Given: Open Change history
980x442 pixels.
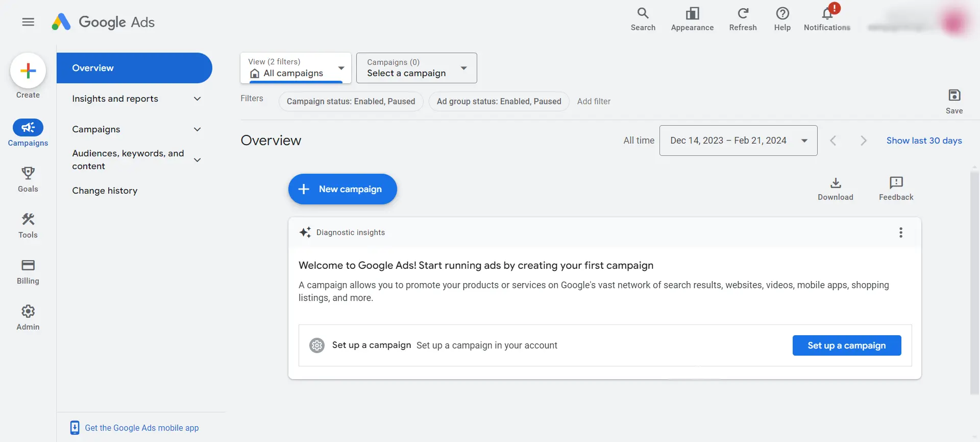Looking at the screenshot, I should pos(105,191).
